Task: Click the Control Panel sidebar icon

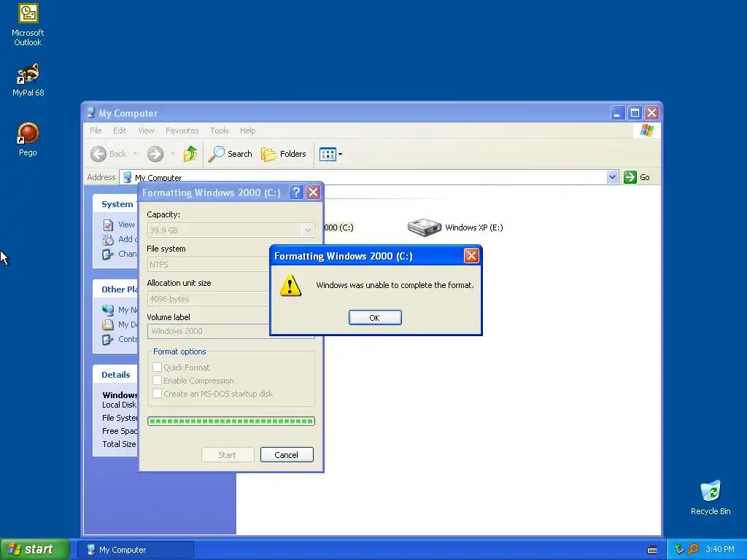Action: point(108,340)
